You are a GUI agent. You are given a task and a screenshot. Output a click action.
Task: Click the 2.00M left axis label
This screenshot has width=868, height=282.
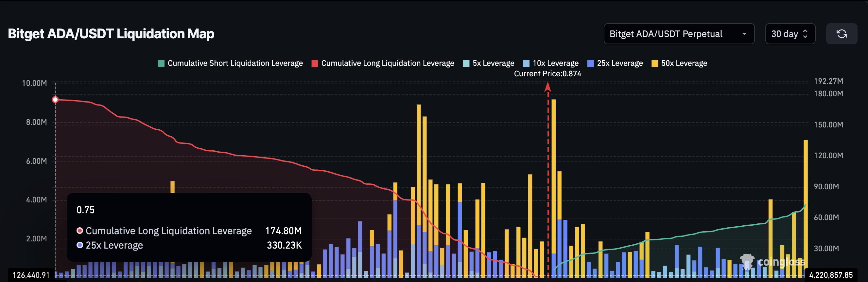point(36,238)
